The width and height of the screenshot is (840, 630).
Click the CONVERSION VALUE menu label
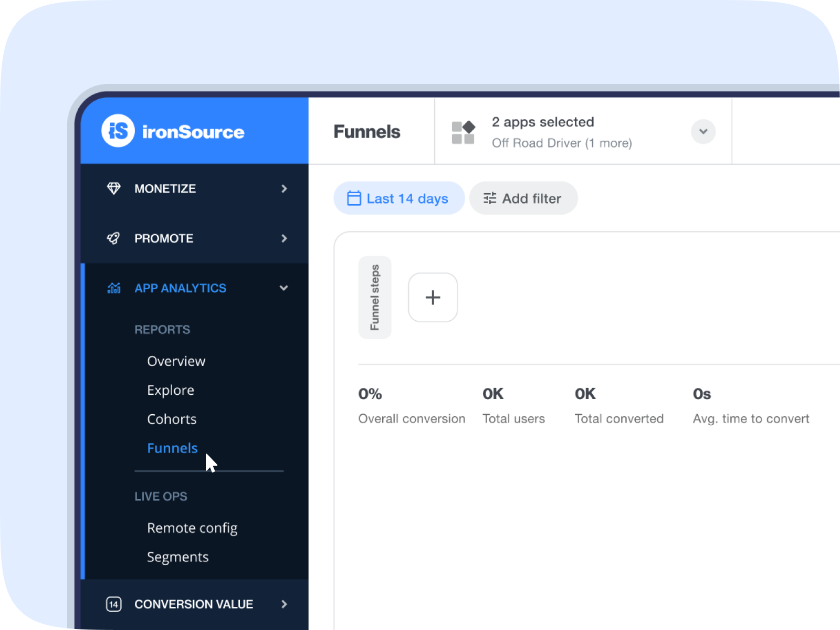click(194, 604)
